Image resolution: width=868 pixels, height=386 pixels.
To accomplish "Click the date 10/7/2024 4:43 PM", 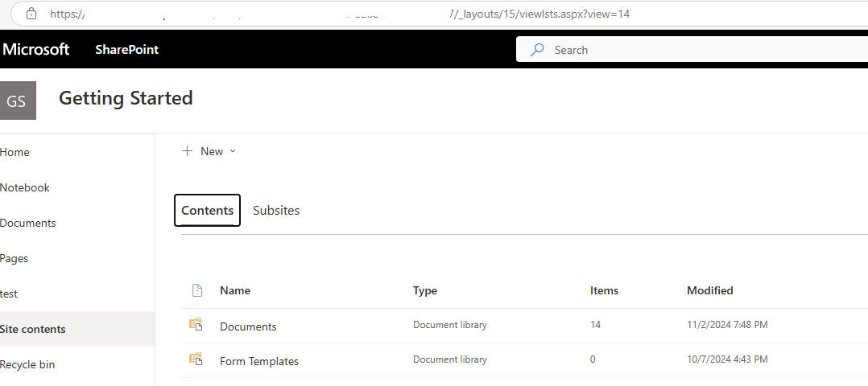I will coord(727,359).
